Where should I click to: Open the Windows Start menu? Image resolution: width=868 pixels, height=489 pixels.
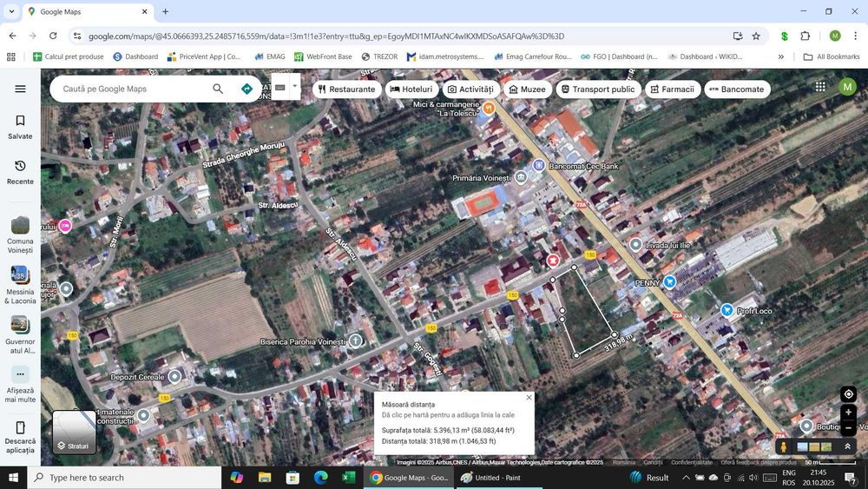pos(13,478)
